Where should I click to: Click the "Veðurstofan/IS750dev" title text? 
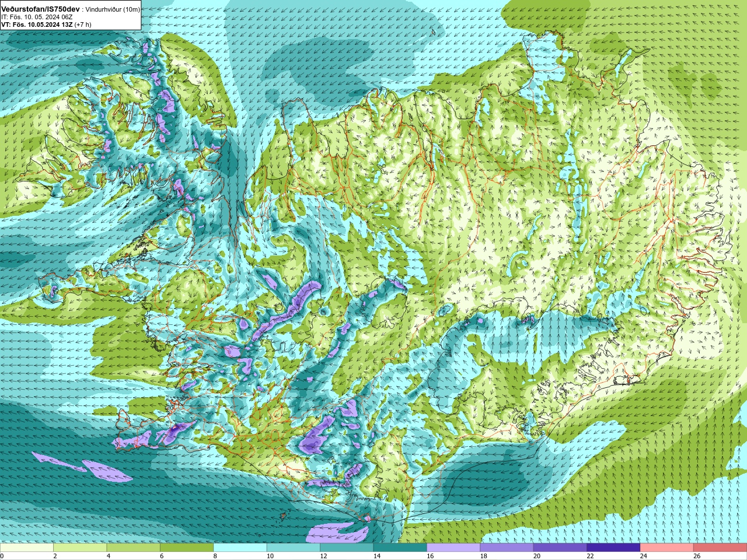[x=40, y=9]
